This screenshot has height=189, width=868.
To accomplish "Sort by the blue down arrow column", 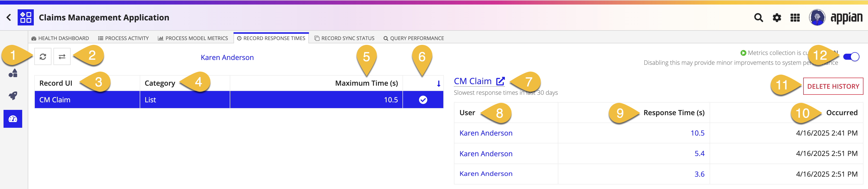I will 438,84.
